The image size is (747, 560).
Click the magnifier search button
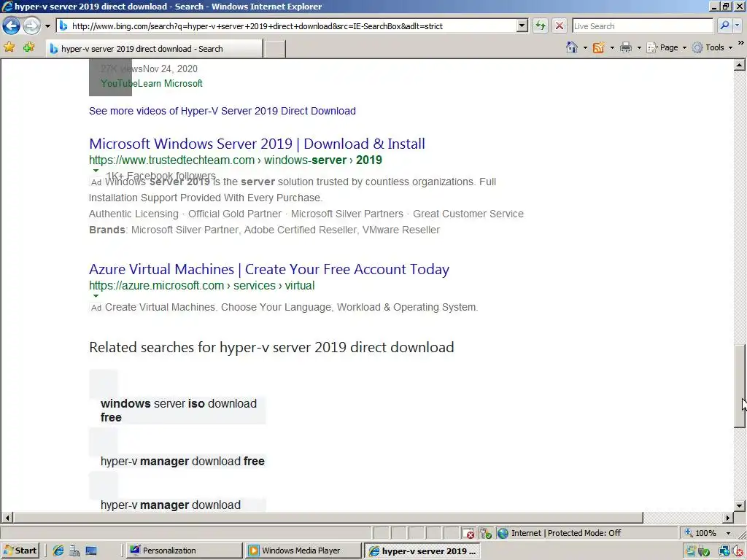[724, 26]
